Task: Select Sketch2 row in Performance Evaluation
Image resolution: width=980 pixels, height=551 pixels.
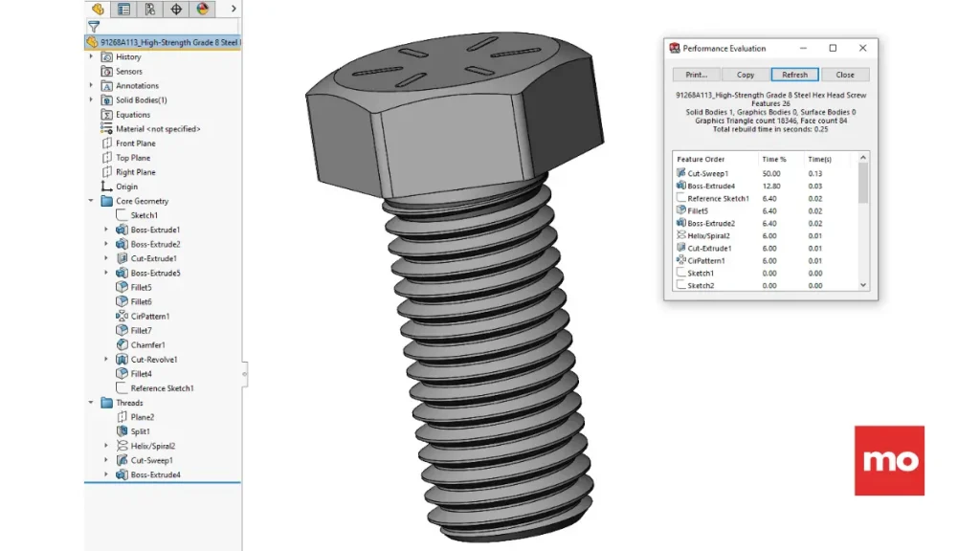Action: (x=765, y=285)
